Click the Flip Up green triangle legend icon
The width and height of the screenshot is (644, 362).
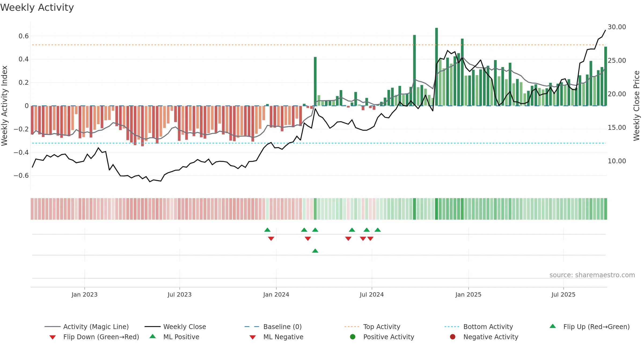pyautogui.click(x=552, y=326)
